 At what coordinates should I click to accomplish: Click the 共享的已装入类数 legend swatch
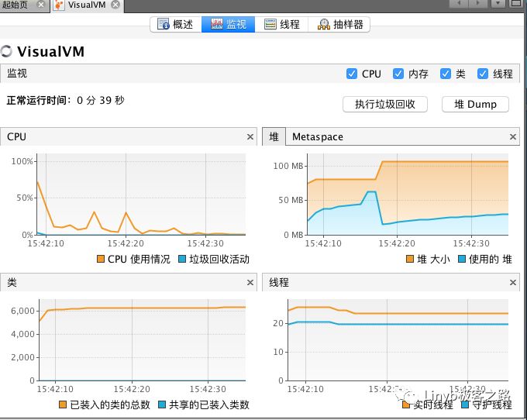[x=162, y=405]
